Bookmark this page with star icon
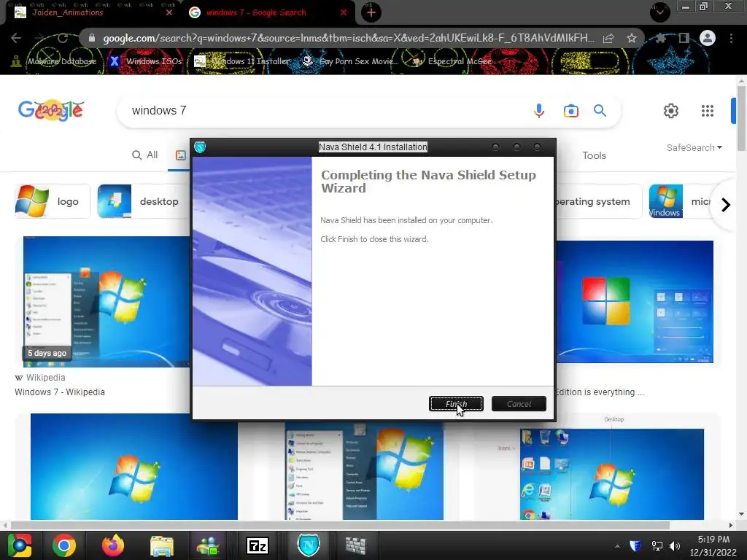This screenshot has width=747, height=560. tap(632, 38)
